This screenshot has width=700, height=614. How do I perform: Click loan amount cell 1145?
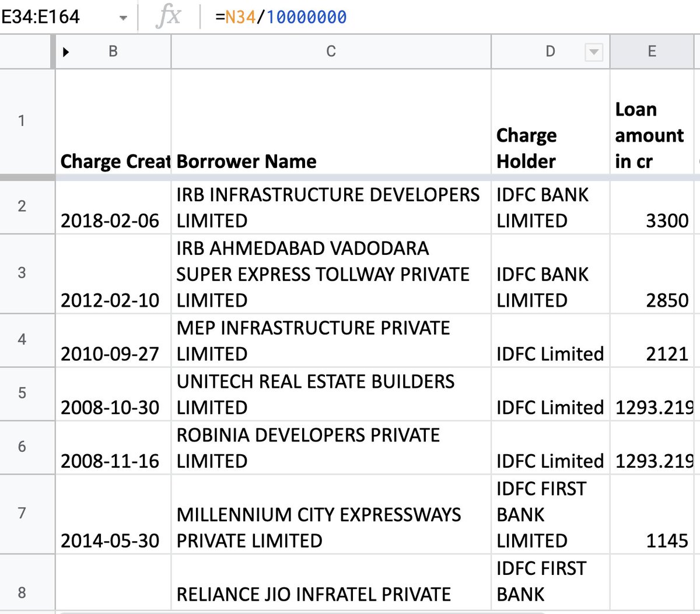[652, 514]
